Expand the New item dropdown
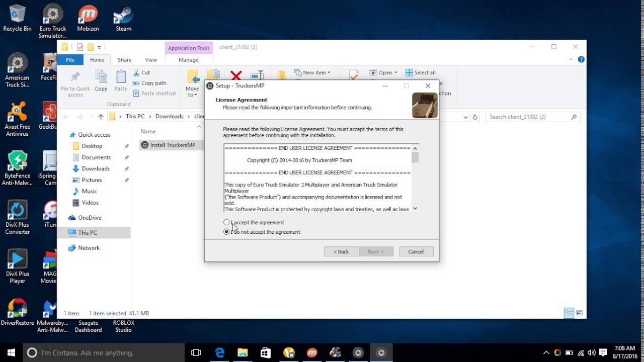644x362 pixels. 312,72
